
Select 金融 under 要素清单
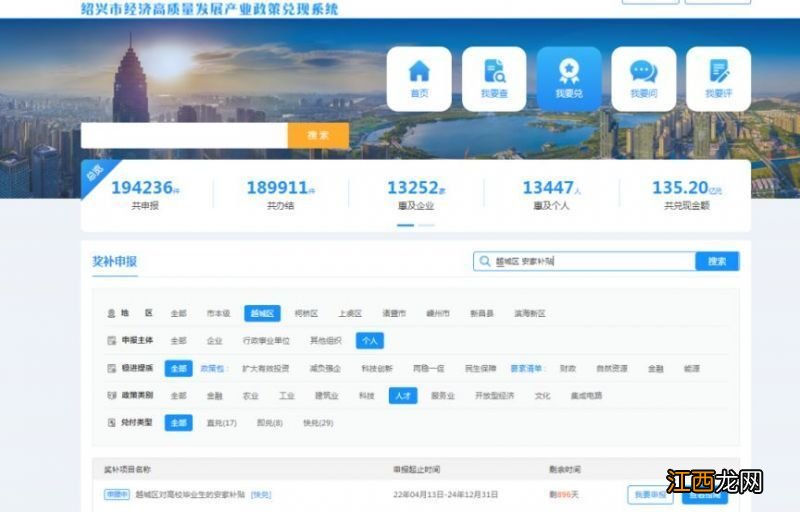[x=656, y=369]
